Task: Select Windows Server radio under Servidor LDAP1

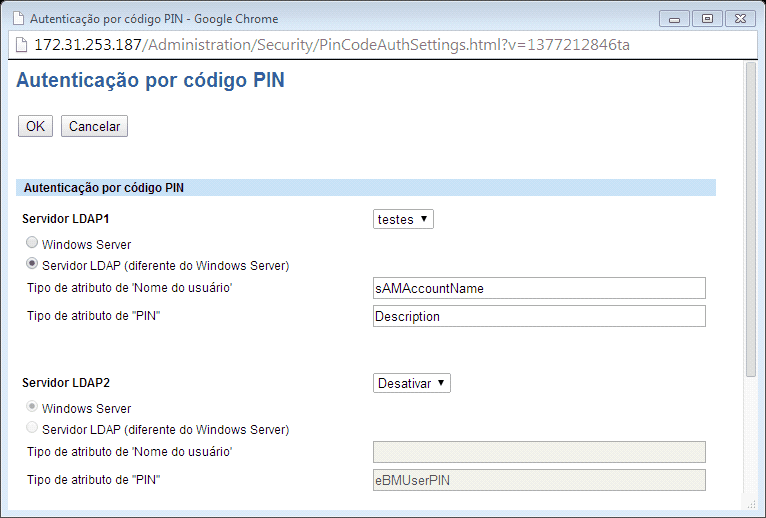Action: (33, 243)
